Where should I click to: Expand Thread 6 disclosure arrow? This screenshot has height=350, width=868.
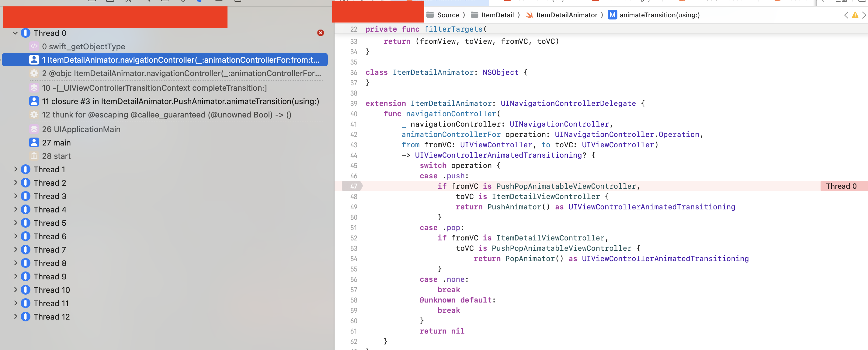tap(16, 236)
